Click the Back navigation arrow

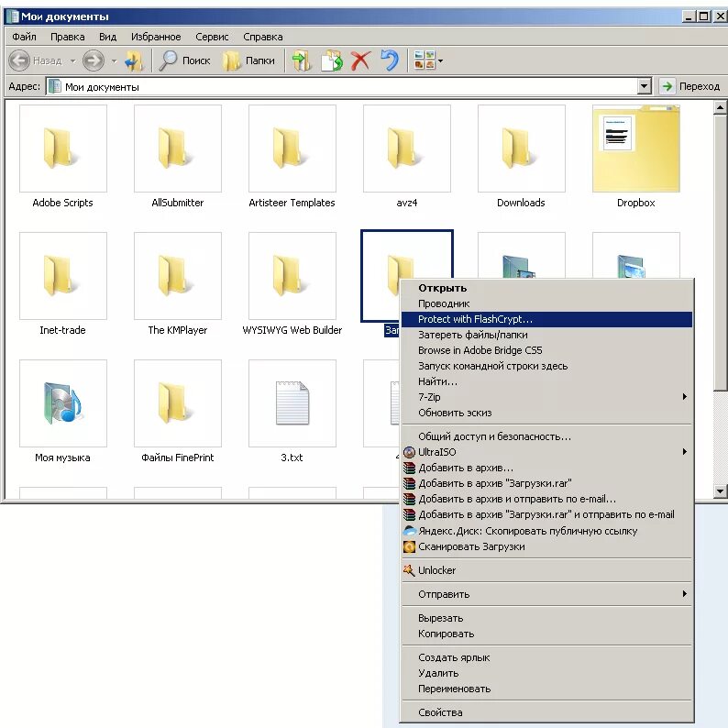(x=19, y=61)
